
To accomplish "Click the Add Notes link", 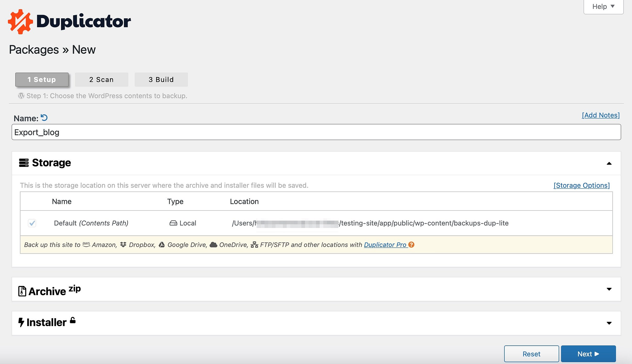I will (601, 115).
